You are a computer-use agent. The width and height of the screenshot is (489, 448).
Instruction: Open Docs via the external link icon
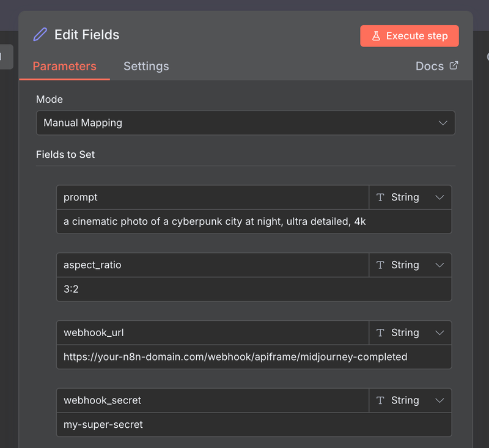point(455,65)
